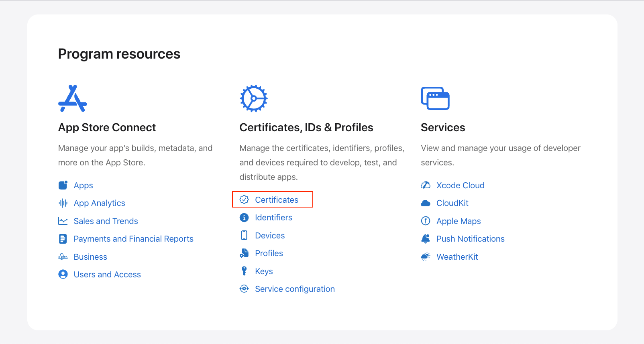Click the Identifiers info icon

pyautogui.click(x=244, y=218)
